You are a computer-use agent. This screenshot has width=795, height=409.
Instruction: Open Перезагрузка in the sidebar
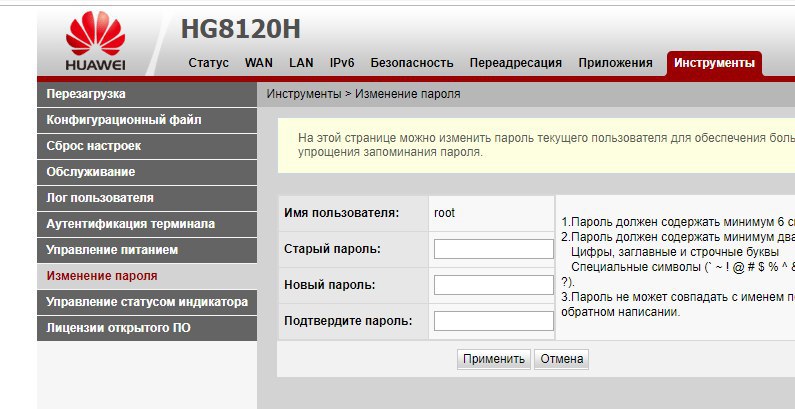tap(147, 94)
